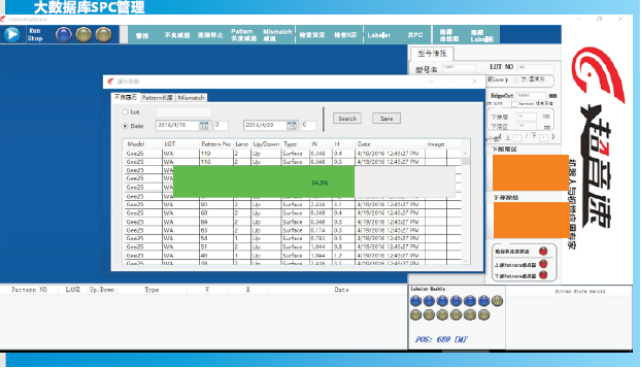Click the green progress bar
This screenshot has height=369, width=642.
[264, 182]
